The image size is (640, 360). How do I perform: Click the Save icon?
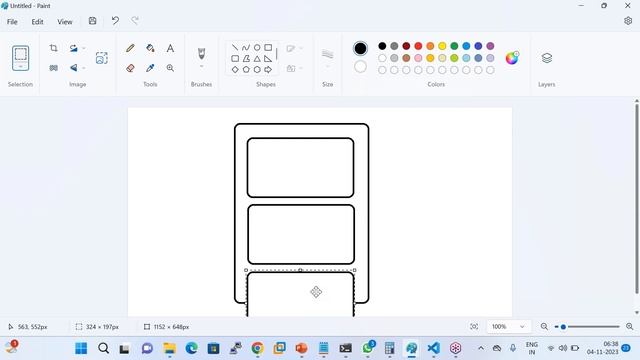[93, 21]
